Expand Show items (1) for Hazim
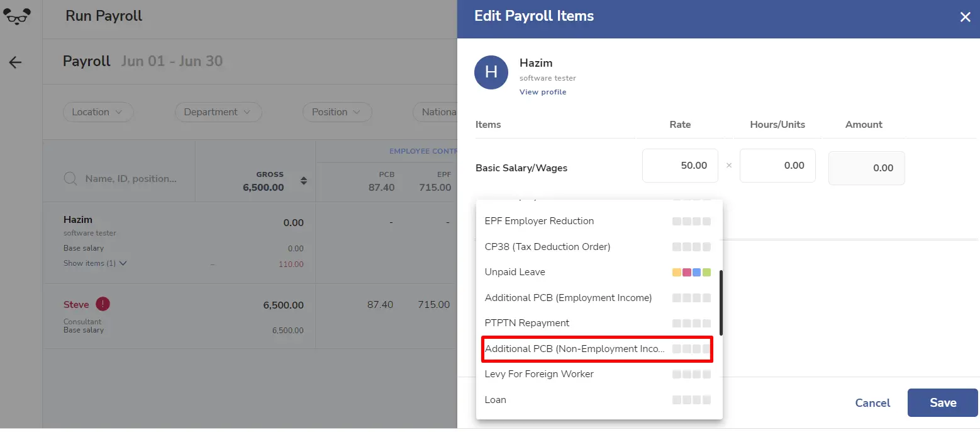 [95, 263]
